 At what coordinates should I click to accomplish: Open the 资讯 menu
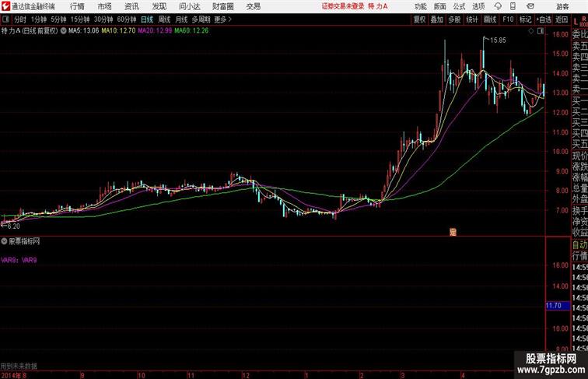[131, 6]
